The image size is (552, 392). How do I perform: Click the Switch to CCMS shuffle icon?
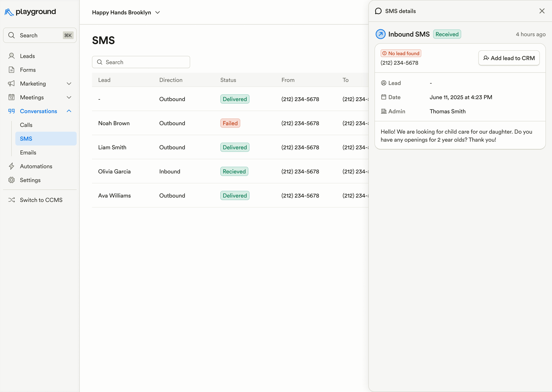tap(11, 200)
